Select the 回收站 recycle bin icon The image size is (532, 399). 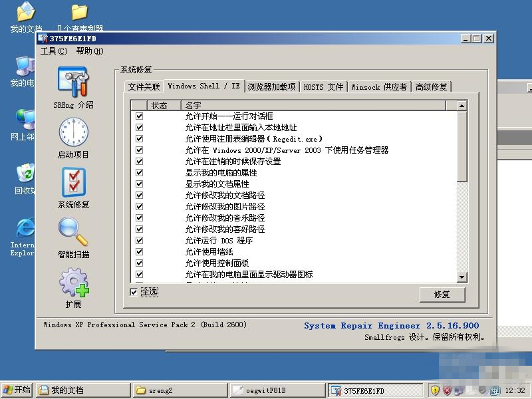pos(25,173)
